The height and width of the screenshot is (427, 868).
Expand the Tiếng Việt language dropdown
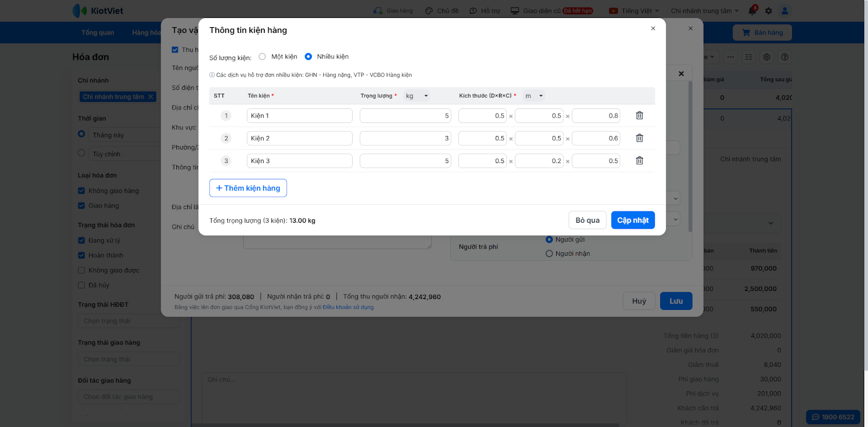coord(634,11)
